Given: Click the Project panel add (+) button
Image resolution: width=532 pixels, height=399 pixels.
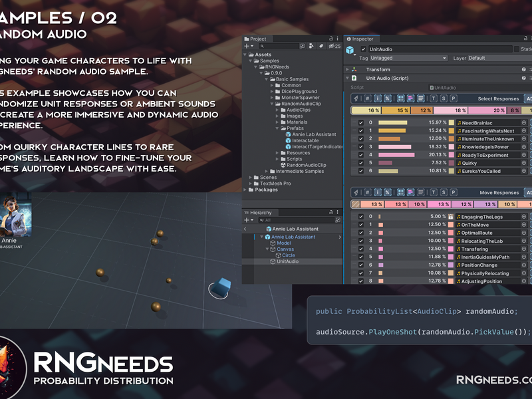Looking at the screenshot, I should [x=248, y=46].
